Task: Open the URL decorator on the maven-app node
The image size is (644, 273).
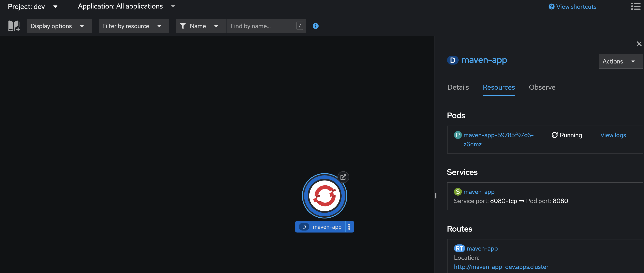Action: coord(343,177)
